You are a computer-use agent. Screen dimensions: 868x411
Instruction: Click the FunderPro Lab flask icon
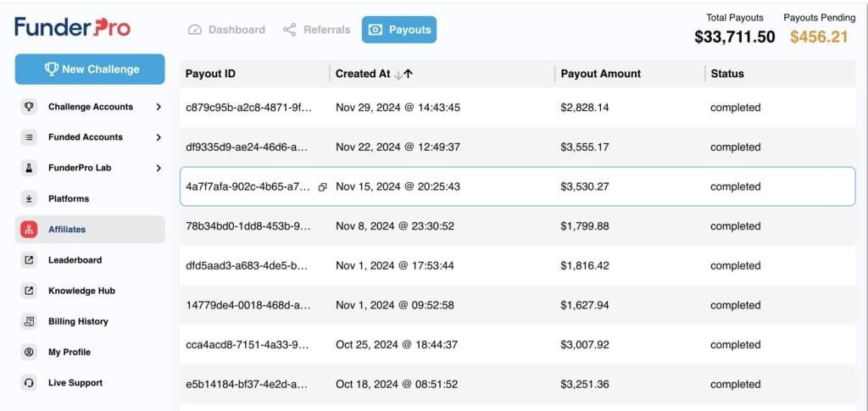[29, 168]
